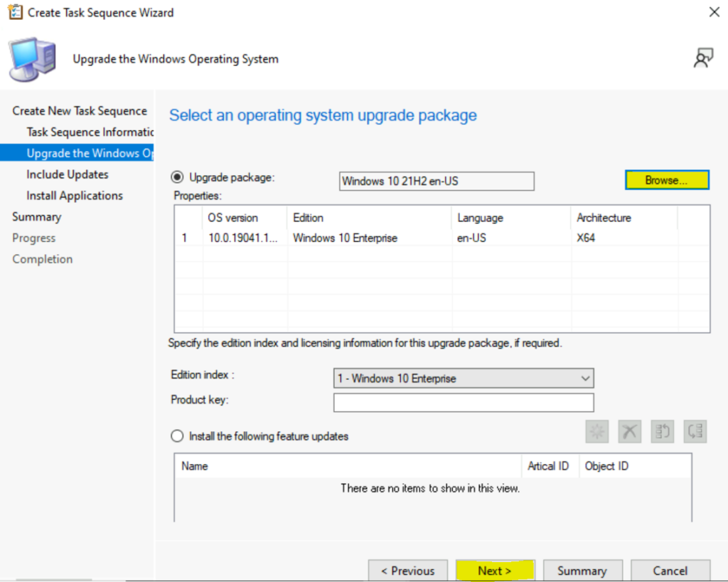The height and width of the screenshot is (582, 728).
Task: Click the Language column header
Action: (512, 218)
